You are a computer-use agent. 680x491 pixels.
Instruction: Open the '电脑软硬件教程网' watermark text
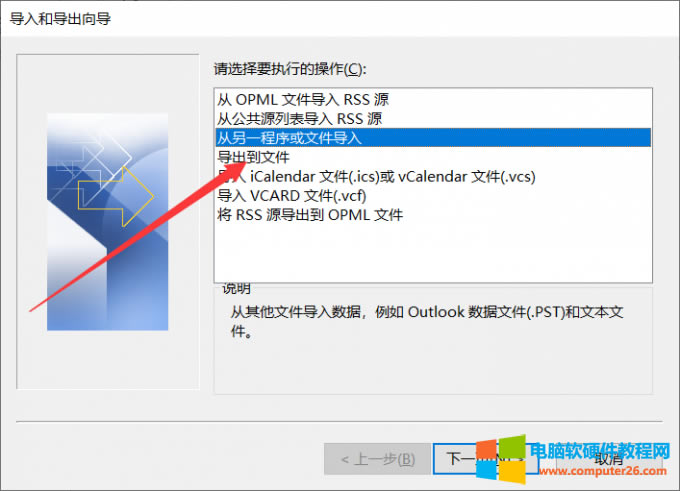click(600, 452)
